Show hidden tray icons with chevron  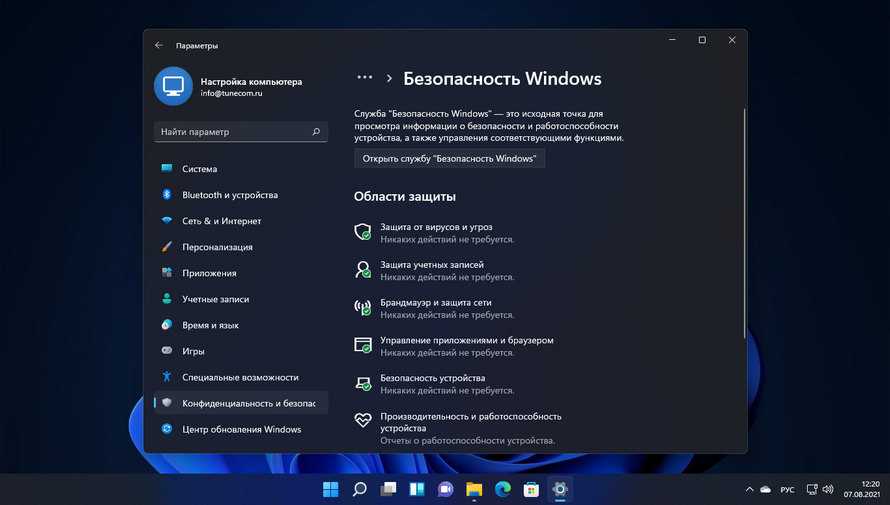coord(749,489)
